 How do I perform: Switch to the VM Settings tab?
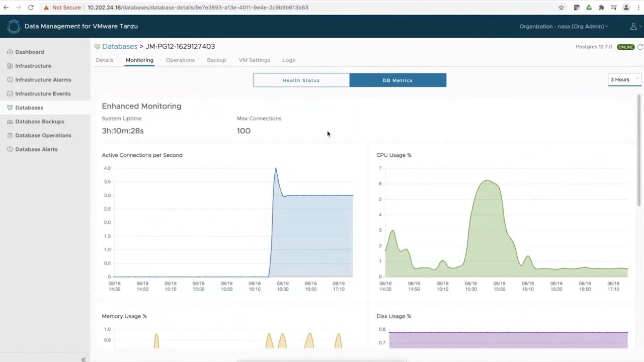(x=254, y=60)
